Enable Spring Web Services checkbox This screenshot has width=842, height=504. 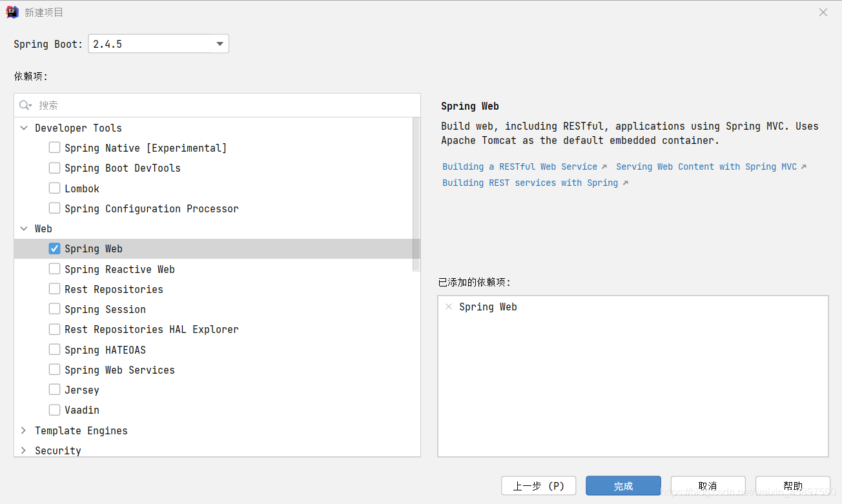pos(54,370)
